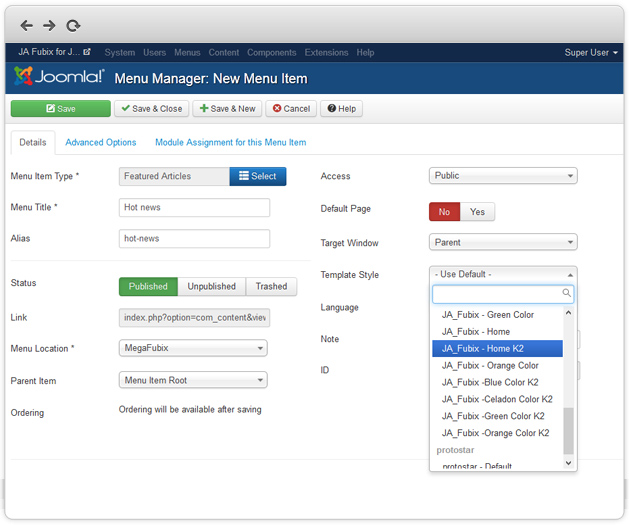Go forward with the browser forward arrow

49,26
